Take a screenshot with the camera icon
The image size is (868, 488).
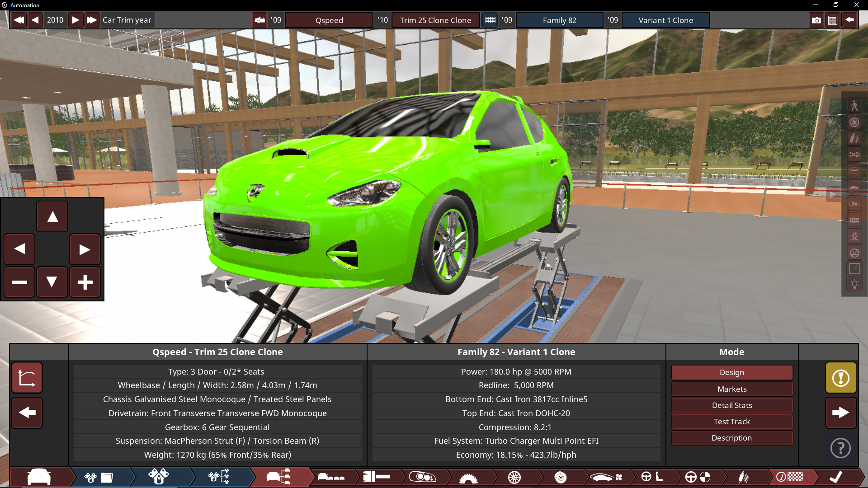816,20
